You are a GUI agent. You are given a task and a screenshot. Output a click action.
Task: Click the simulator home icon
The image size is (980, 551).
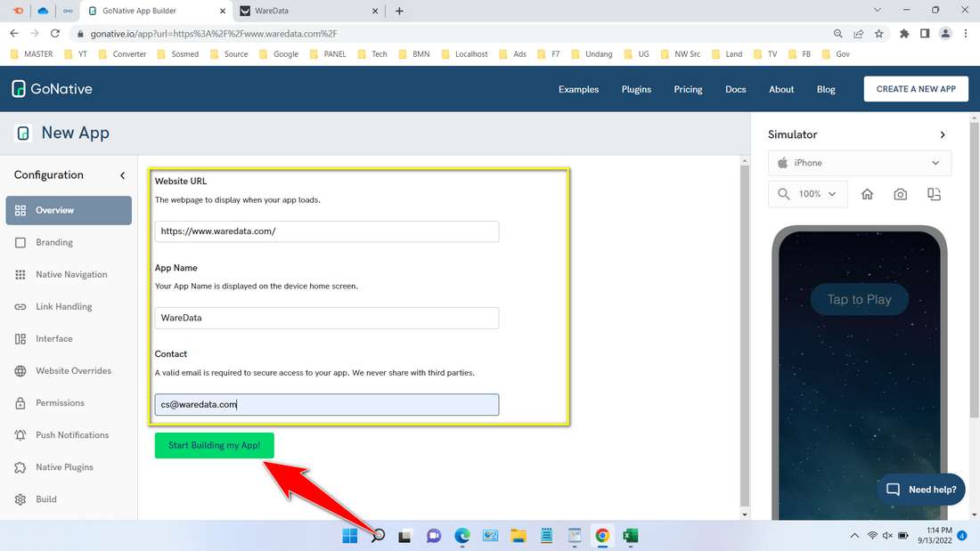[867, 193]
